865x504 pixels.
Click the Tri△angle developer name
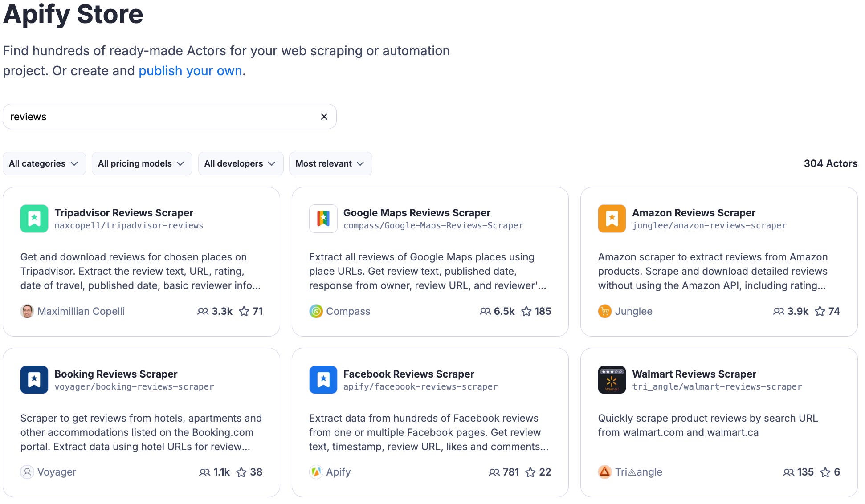639,472
